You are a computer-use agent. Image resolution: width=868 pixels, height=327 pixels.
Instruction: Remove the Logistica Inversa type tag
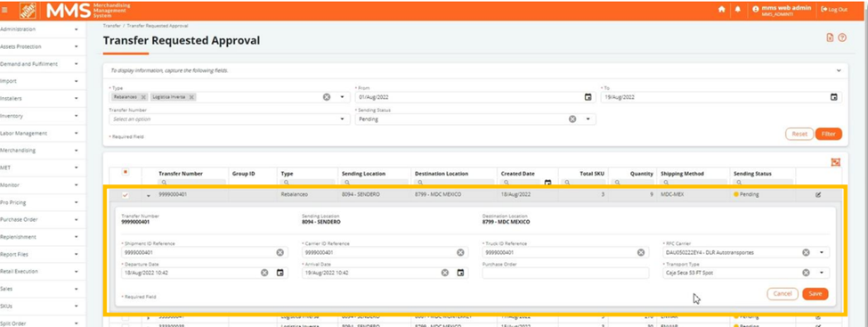pos(191,97)
